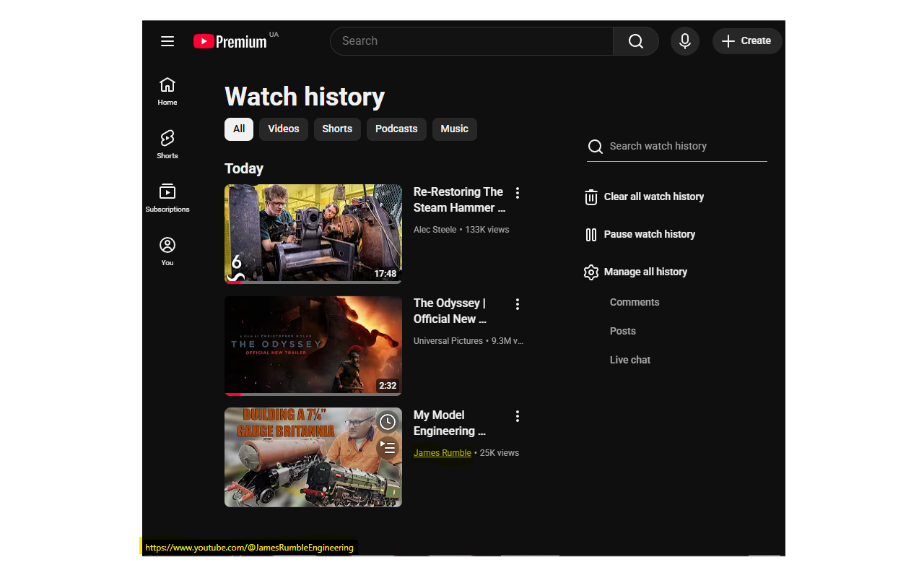Open the My Model Engineering options menu
This screenshot has width=924, height=578.
pos(518,416)
